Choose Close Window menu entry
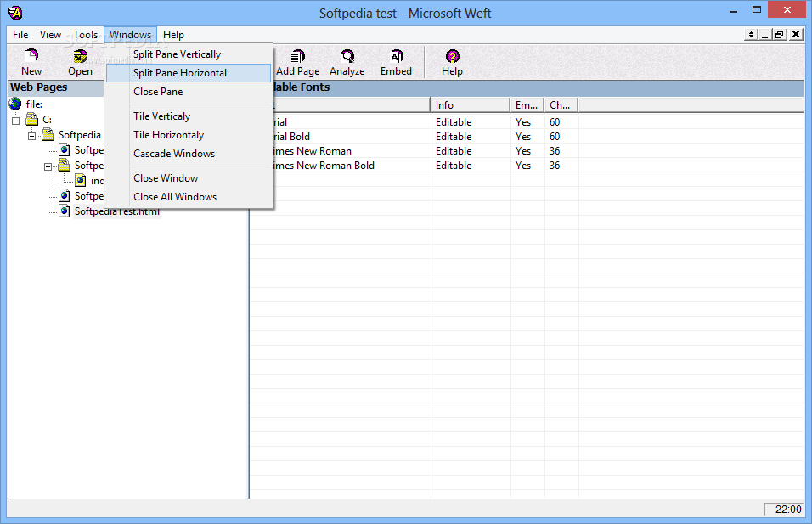This screenshot has width=812, height=524. tap(189, 178)
